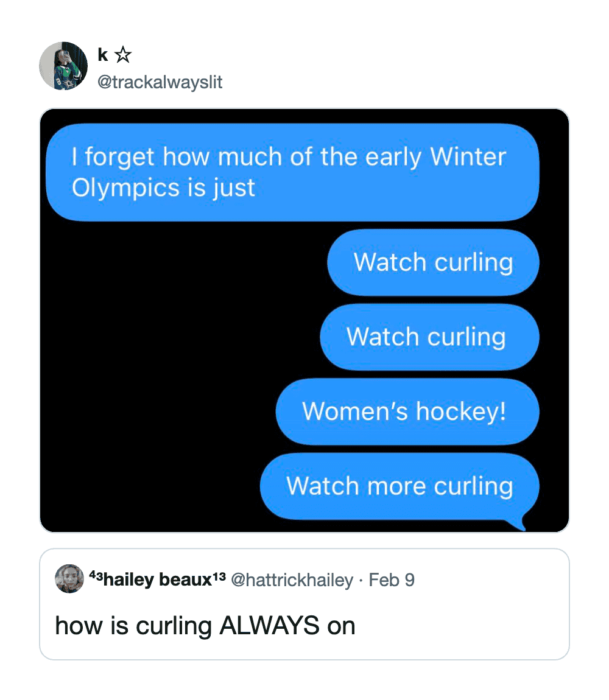Open hailey beaux's small avatar

69,579
